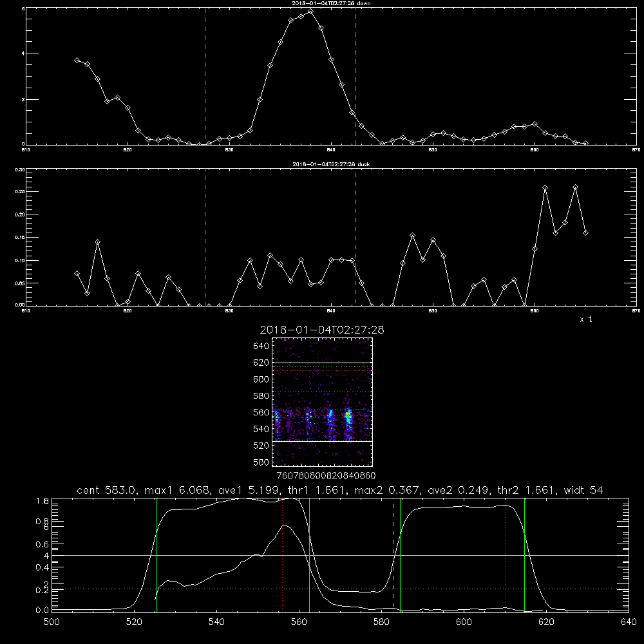Click the '560' x-axis label of the bottom plot
Screen dimensions: 644x644
click(x=299, y=622)
